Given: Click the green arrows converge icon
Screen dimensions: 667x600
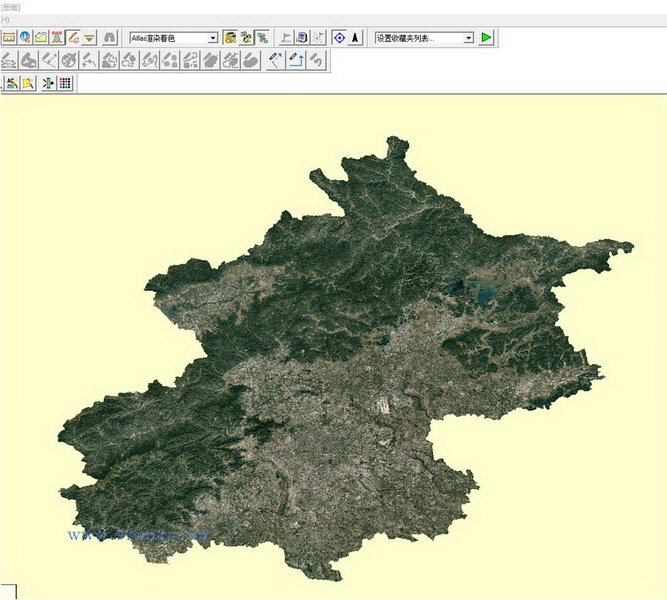Looking at the screenshot, I should click(x=48, y=83).
